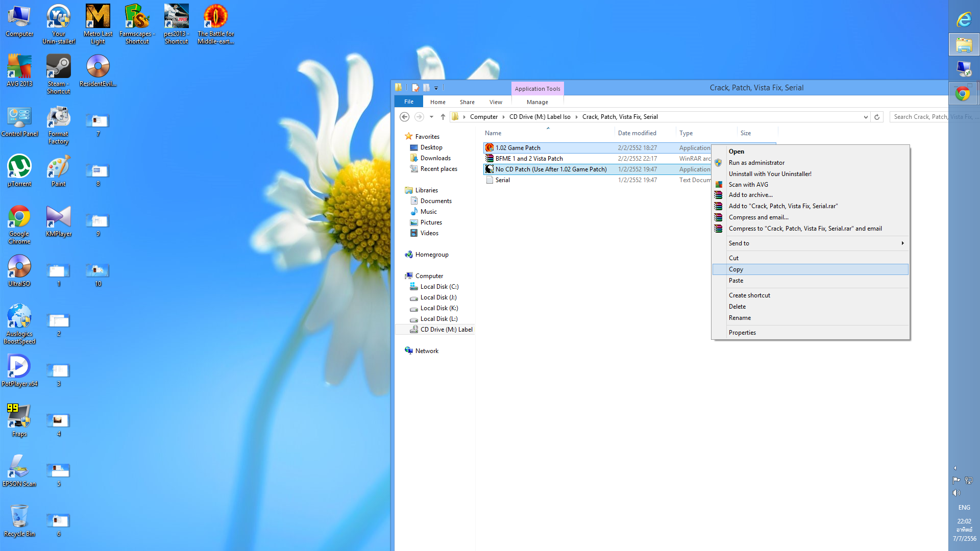
Task: Choose Copy from the context menu
Action: point(736,269)
